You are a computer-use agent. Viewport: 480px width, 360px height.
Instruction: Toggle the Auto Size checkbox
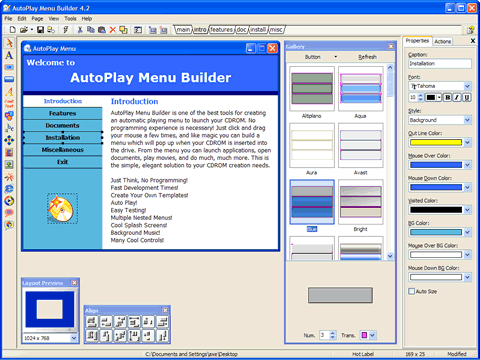click(x=412, y=291)
